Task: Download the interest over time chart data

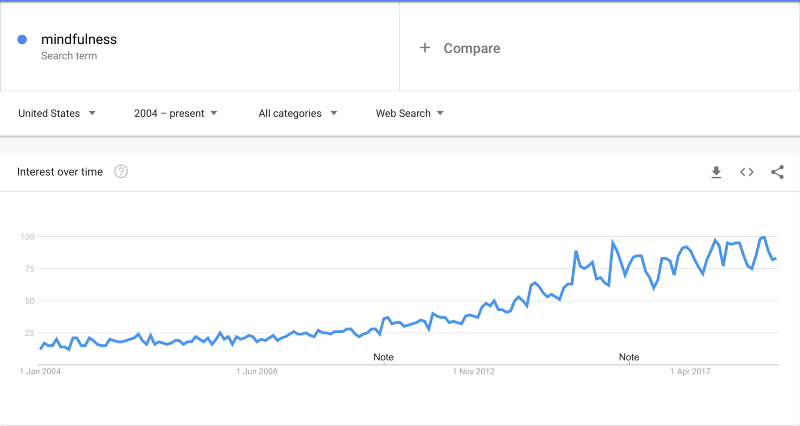Action: coord(716,172)
